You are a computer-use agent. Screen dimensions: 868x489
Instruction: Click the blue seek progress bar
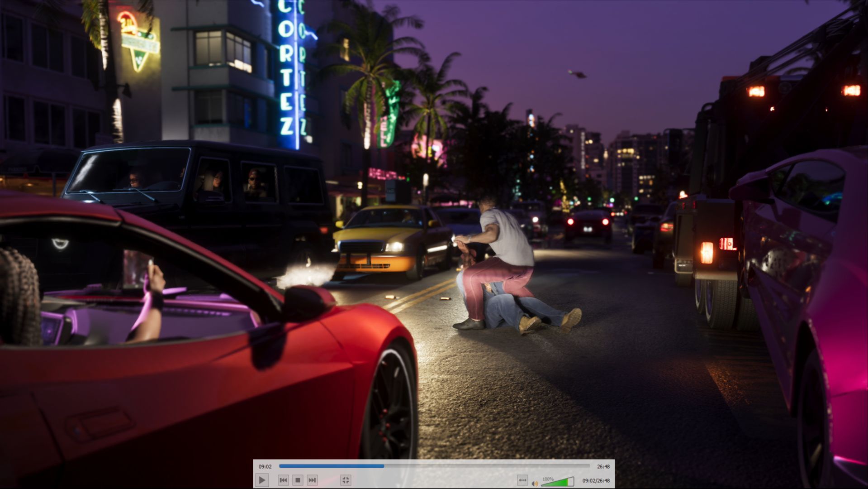coord(434,466)
